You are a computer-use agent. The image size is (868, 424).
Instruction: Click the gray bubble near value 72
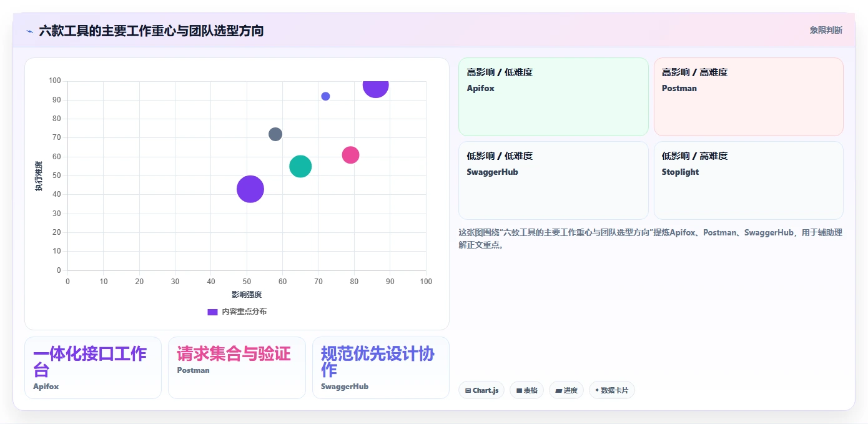(275, 134)
